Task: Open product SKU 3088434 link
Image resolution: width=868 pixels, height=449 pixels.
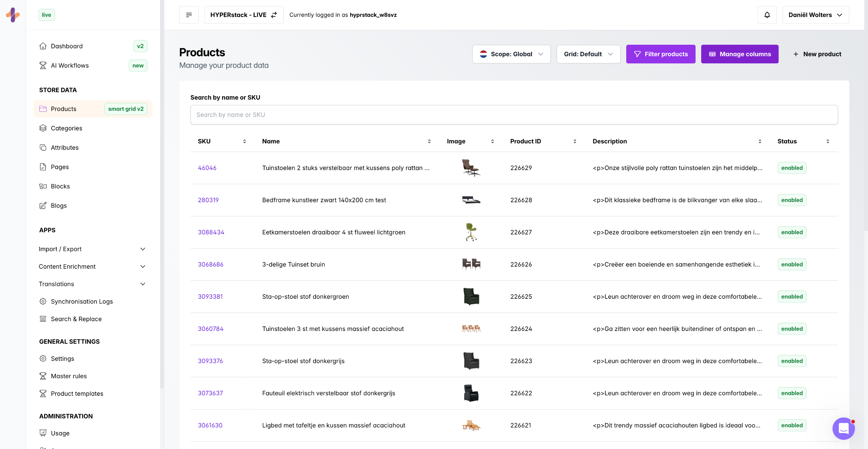Action: [211, 232]
